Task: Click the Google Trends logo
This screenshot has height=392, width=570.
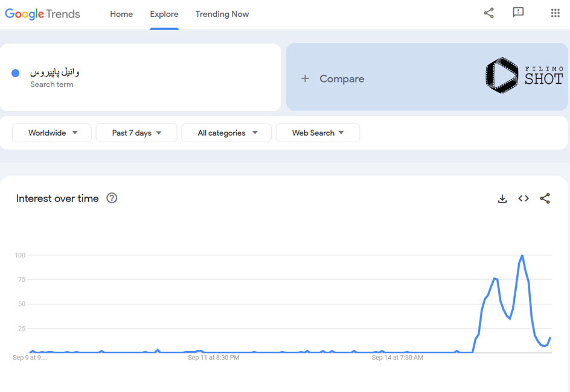Action: pyautogui.click(x=42, y=14)
